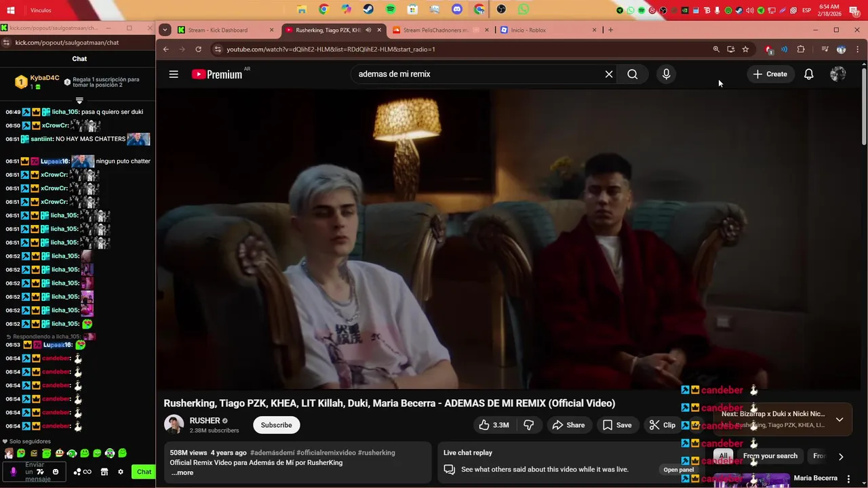
Task: Open Chrome extensions puzzle menu
Action: [801, 49]
